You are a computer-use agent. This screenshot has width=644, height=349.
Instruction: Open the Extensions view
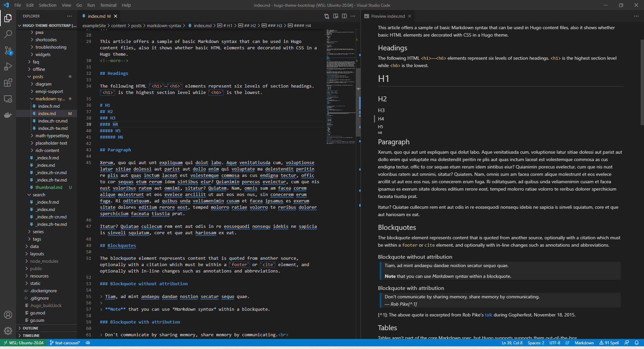tap(8, 83)
